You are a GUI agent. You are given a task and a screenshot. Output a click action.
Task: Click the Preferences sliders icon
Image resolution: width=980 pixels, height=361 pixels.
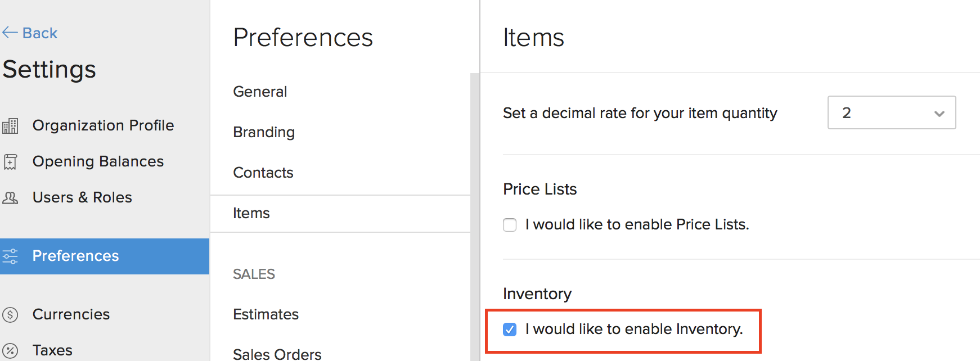[10, 256]
